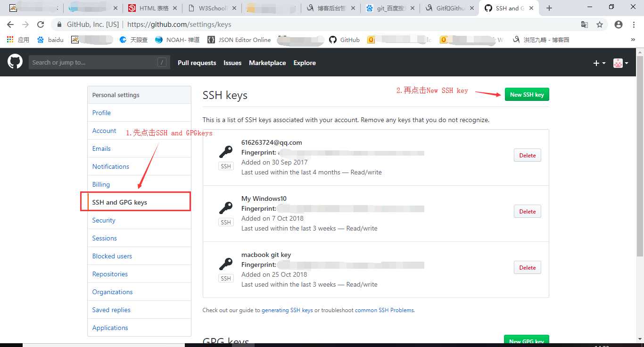Open Profile settings
This screenshot has width=644, height=347.
(x=139, y=113)
